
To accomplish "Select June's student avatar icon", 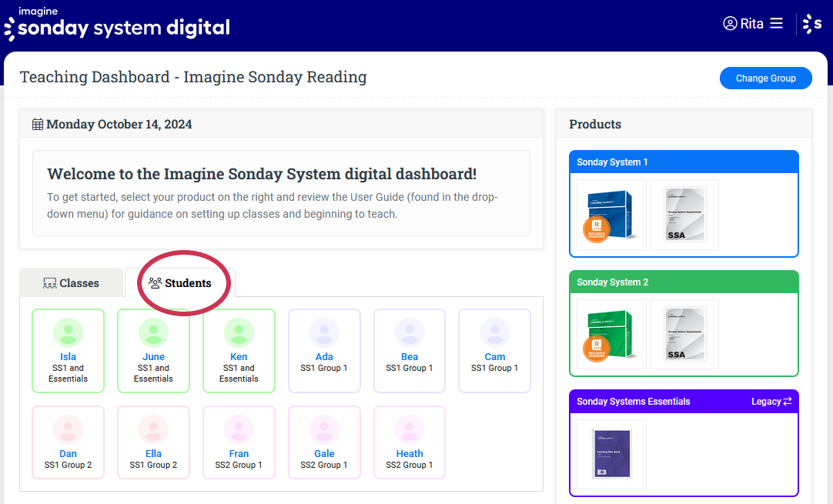I will coord(153,333).
